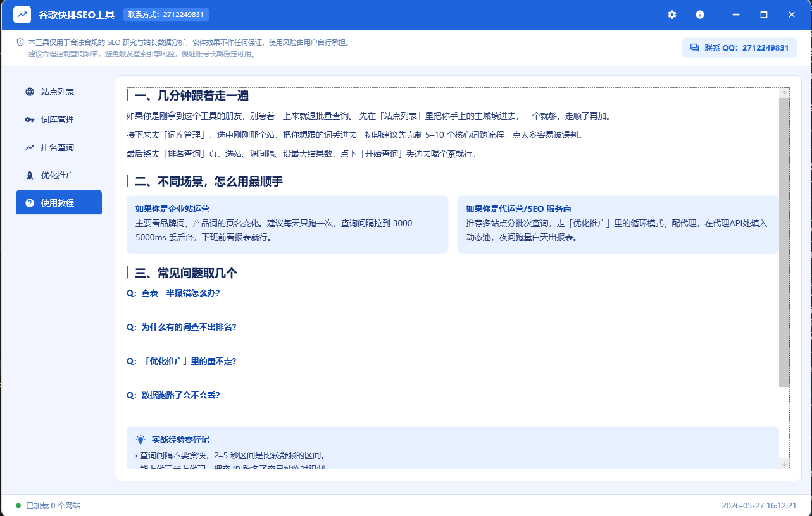Image resolution: width=812 pixels, height=516 pixels.
Task: Click the scrollbar up arrow
Action: 784,93
